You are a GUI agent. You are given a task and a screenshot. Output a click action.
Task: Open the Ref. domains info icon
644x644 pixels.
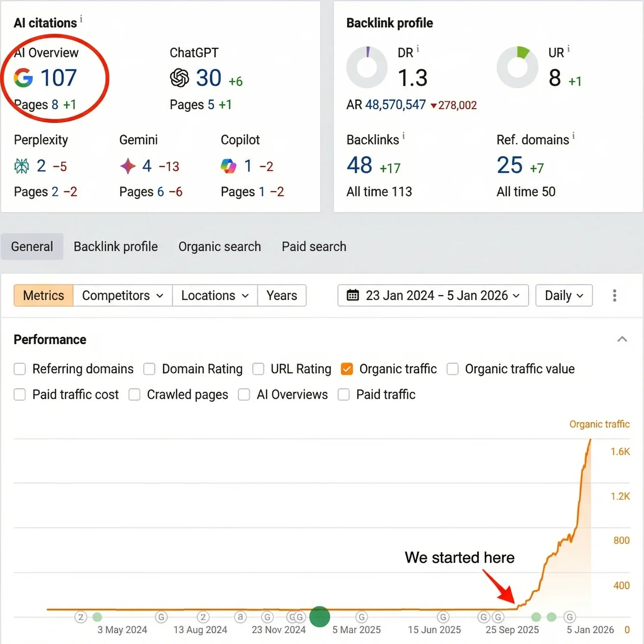click(574, 136)
